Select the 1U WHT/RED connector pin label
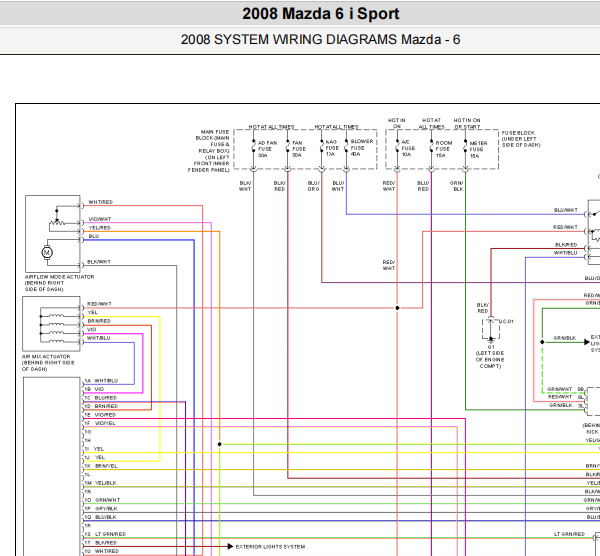 [101, 551]
